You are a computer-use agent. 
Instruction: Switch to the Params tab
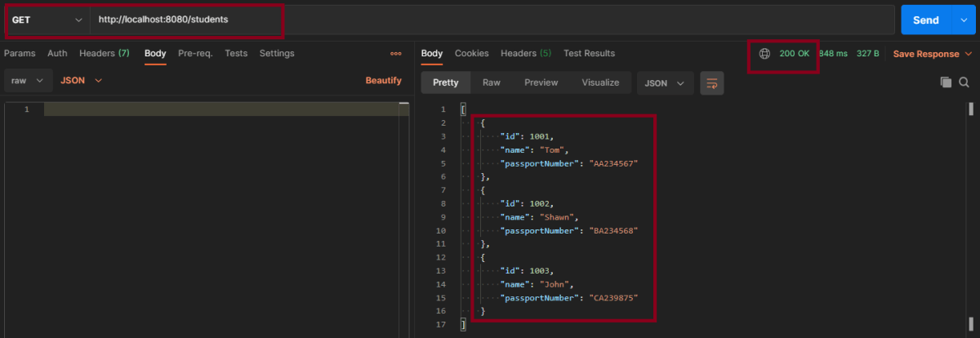point(20,54)
